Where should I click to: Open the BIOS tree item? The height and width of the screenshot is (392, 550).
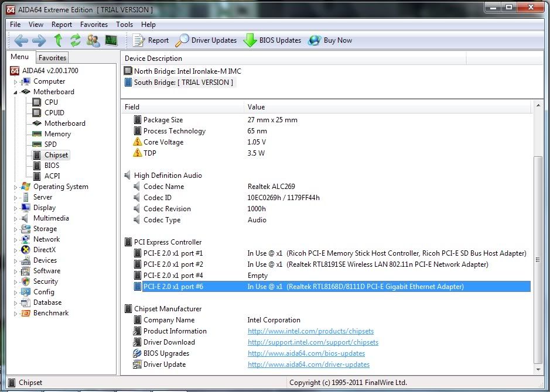pyautogui.click(x=52, y=166)
